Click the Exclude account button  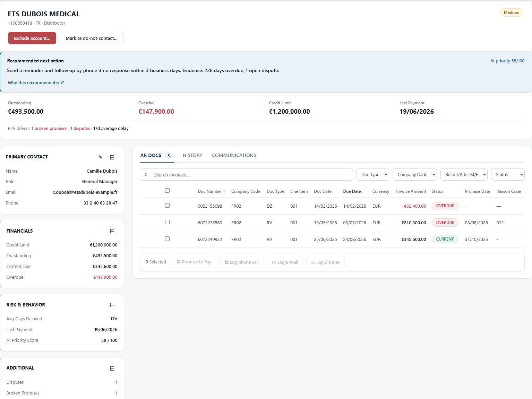coord(32,38)
